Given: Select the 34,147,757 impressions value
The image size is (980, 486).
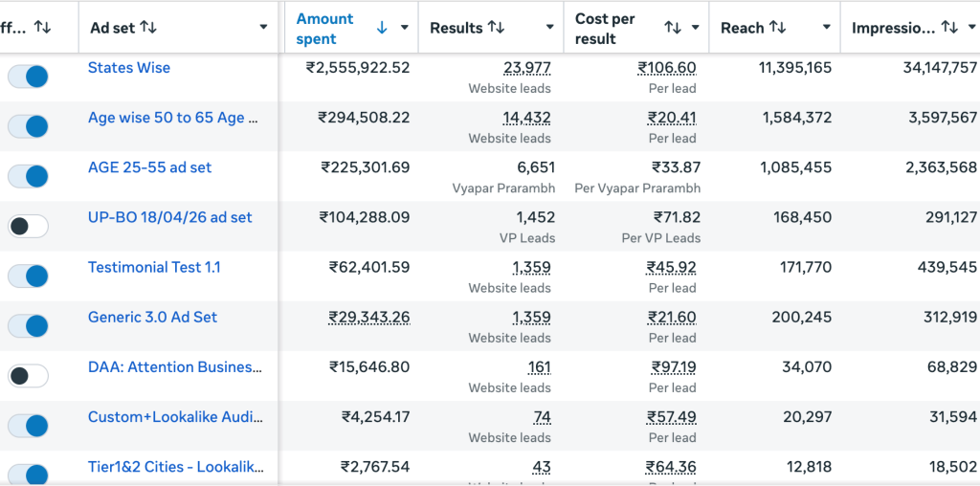Looking at the screenshot, I should [940, 68].
